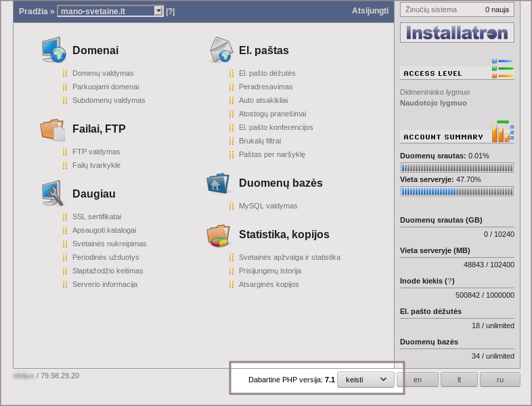Go to Pradžia home breadcrumb
532x406 pixels.
[x=33, y=12]
